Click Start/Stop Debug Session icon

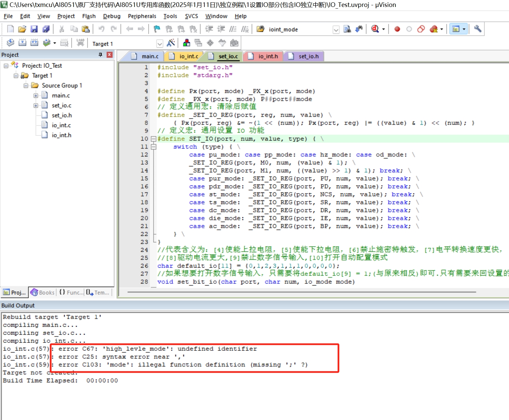375,29
